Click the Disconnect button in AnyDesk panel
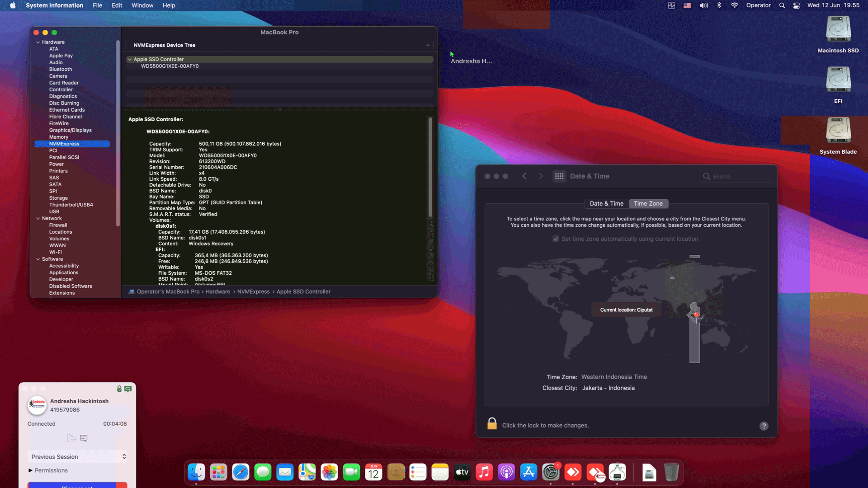The image size is (868, 488). coord(77,485)
